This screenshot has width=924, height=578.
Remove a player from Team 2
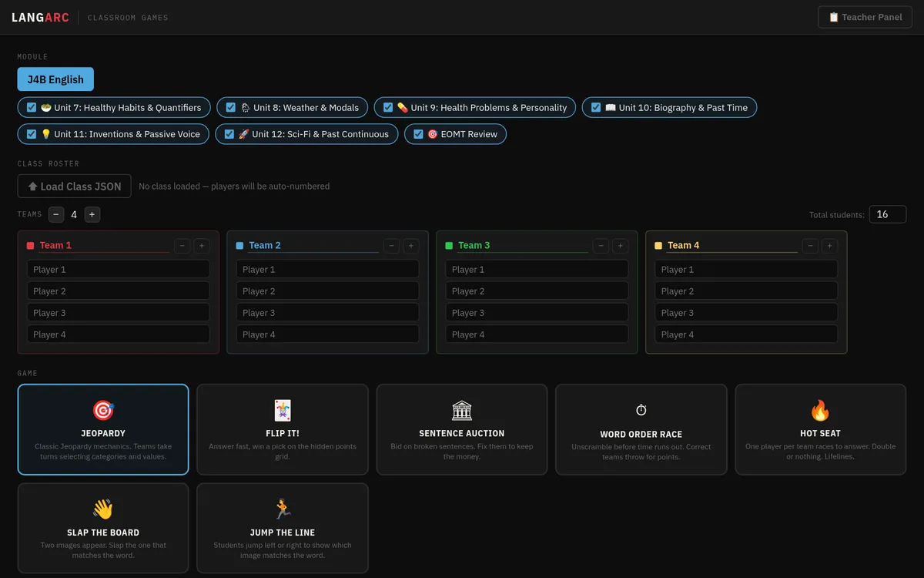[392, 246]
